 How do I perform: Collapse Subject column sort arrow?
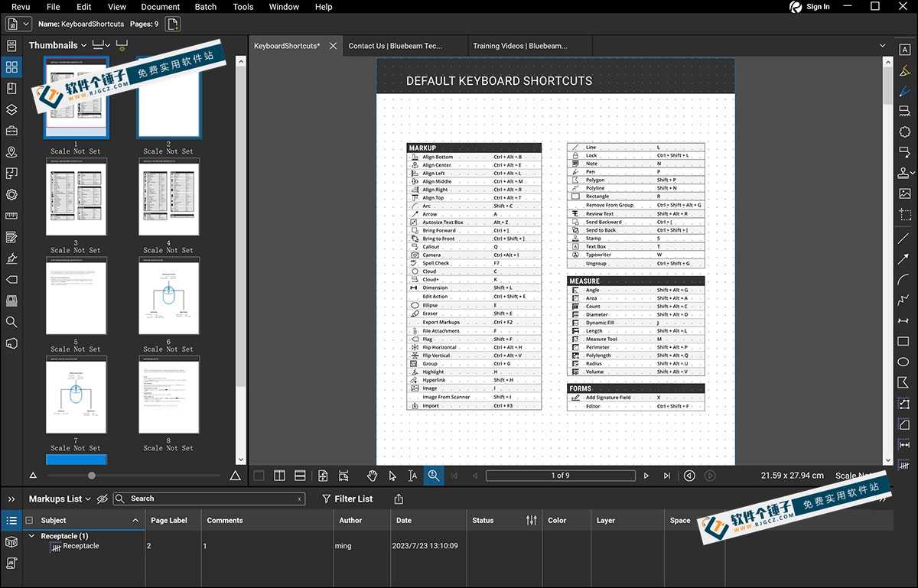135,520
